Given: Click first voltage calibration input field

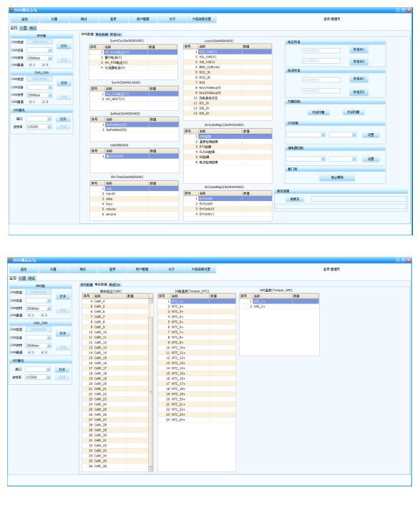Looking at the screenshot, I should point(321,51).
